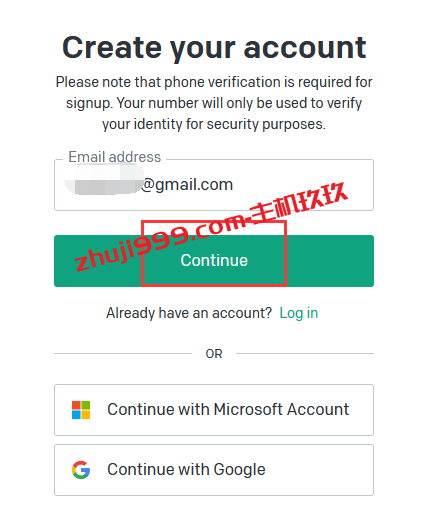This screenshot has height=530, width=432.
Task: Click the divider line right of OR
Action: pyautogui.click(x=305, y=354)
